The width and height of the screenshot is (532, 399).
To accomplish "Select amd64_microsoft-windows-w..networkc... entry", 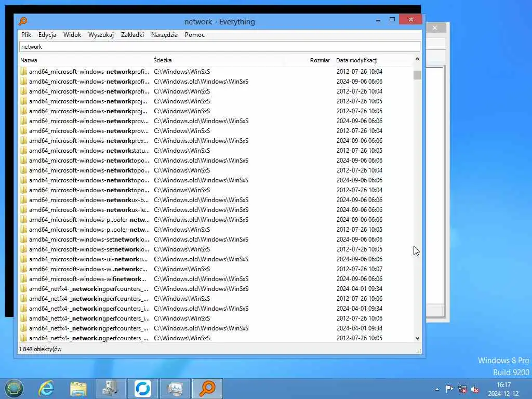I will 88,269.
